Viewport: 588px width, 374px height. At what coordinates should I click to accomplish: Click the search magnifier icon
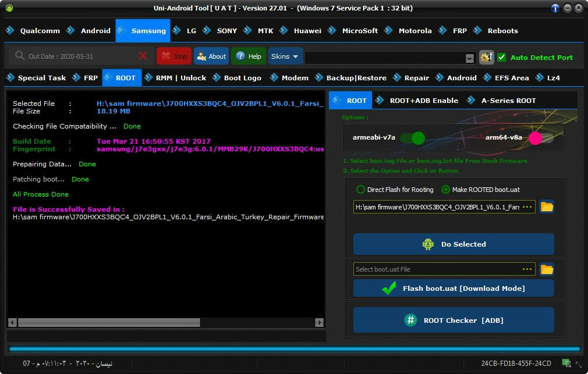click(19, 56)
